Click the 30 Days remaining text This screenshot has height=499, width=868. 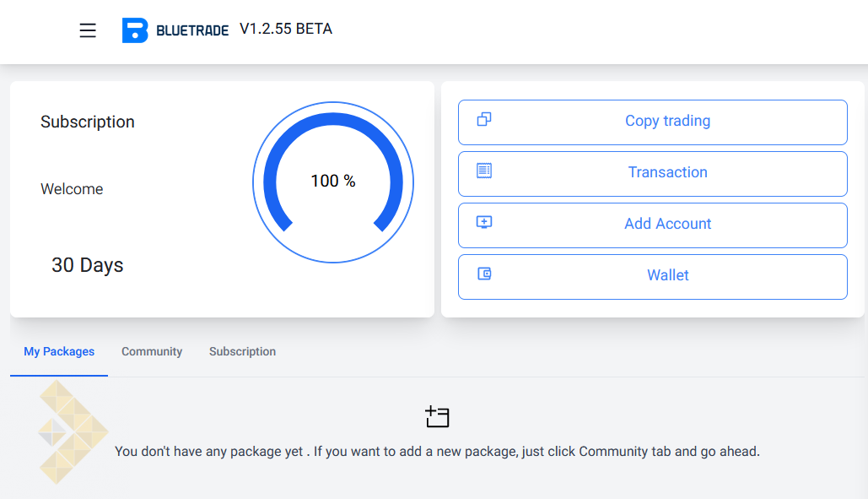click(88, 265)
